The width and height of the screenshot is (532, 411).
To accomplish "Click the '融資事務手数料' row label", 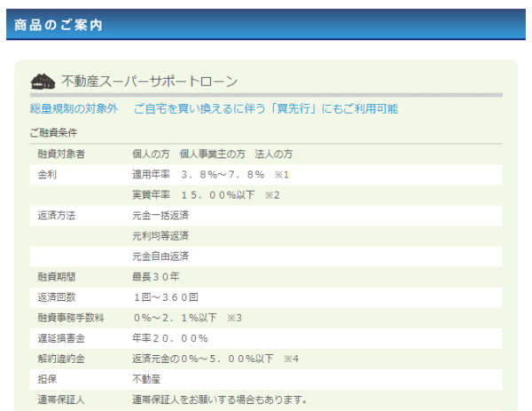I will 71,318.
